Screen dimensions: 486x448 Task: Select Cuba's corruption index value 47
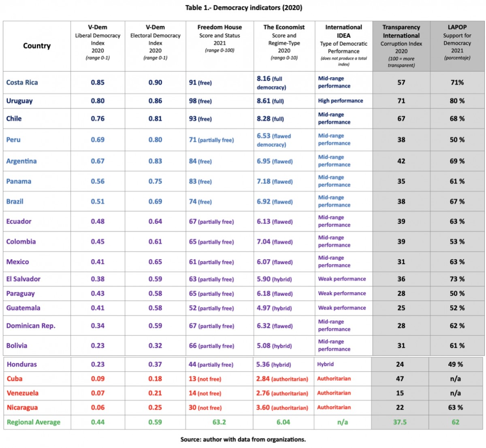400,379
